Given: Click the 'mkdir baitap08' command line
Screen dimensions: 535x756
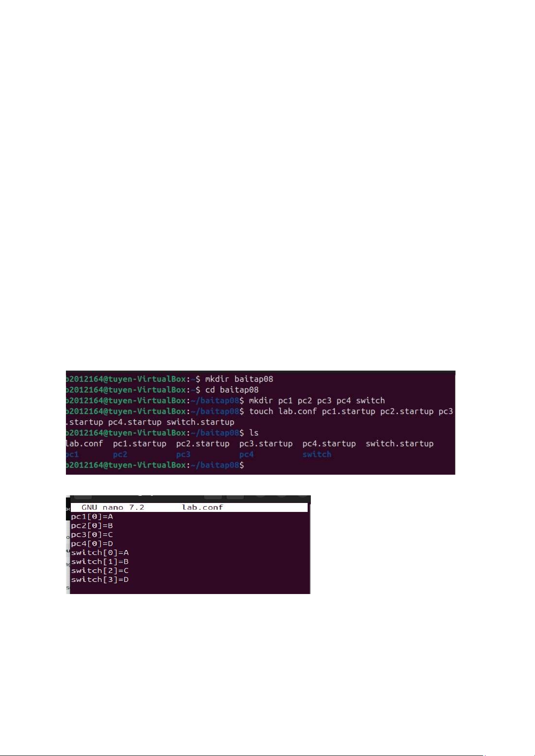Looking at the screenshot, I should 239,379.
